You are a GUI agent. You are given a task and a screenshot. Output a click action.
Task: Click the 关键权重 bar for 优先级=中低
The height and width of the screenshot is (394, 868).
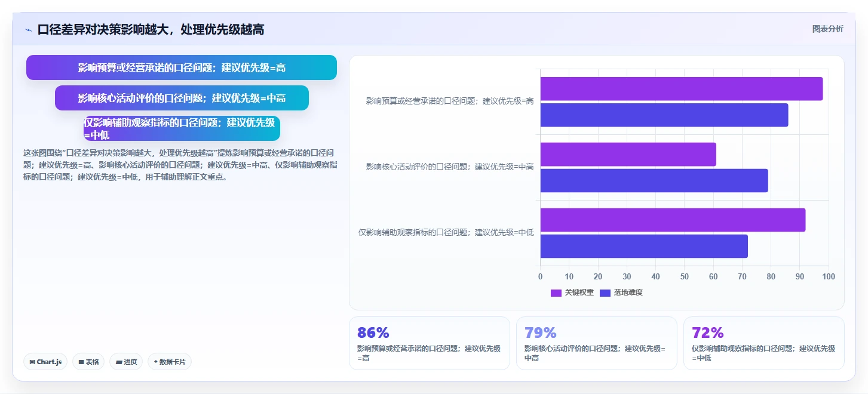673,220
